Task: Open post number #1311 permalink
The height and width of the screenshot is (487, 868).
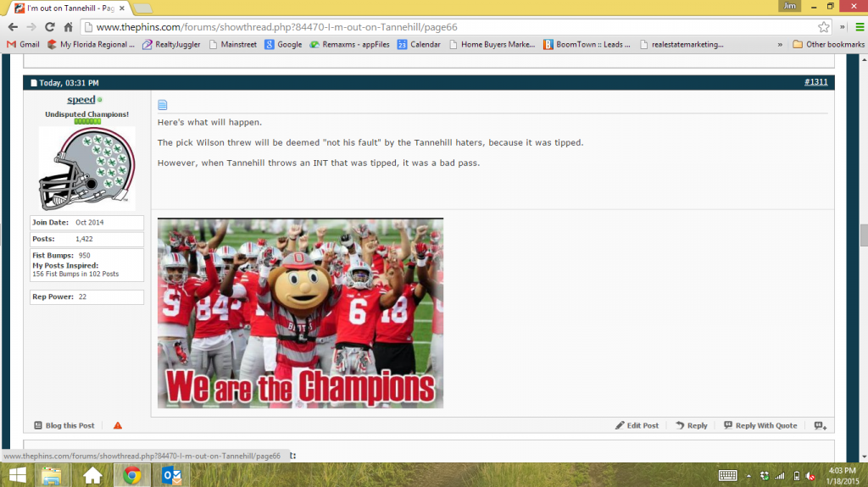Action: tap(816, 82)
